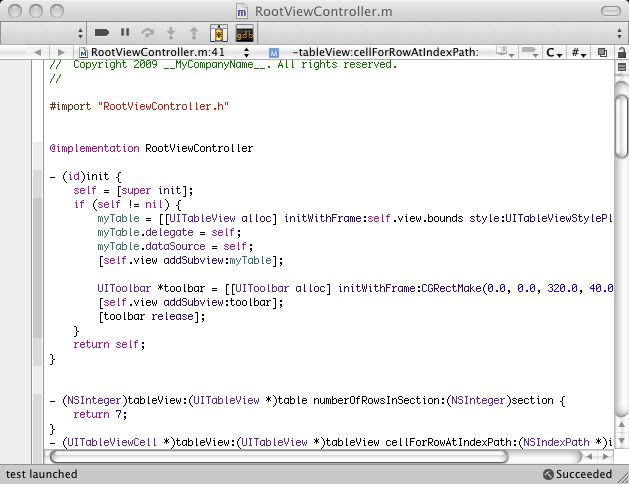The width and height of the screenshot is (629, 484).
Task: Open the -tableView:cellForRowAtIndexPath: function popup
Action: point(385,52)
